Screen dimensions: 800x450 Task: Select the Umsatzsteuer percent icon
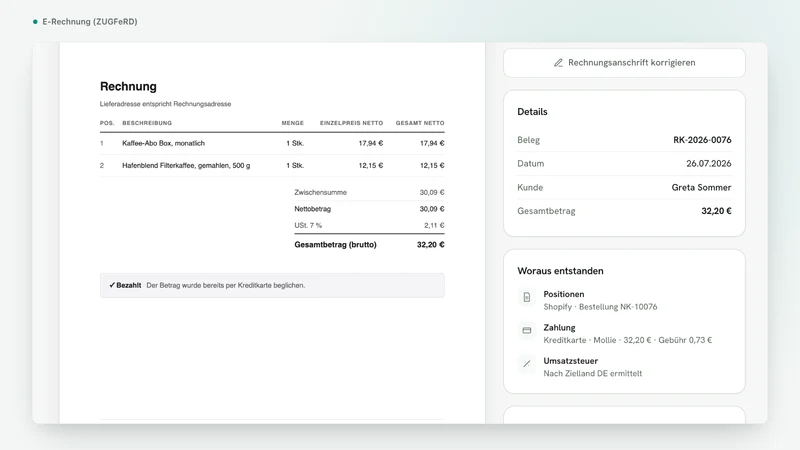click(527, 364)
